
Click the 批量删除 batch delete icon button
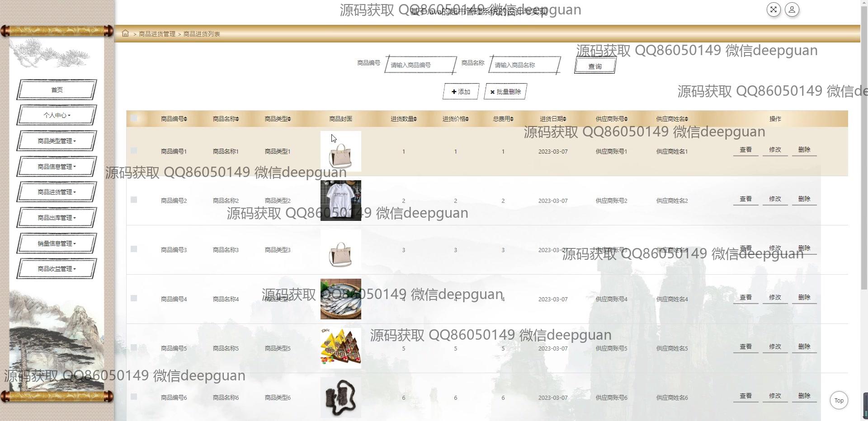[x=505, y=91]
